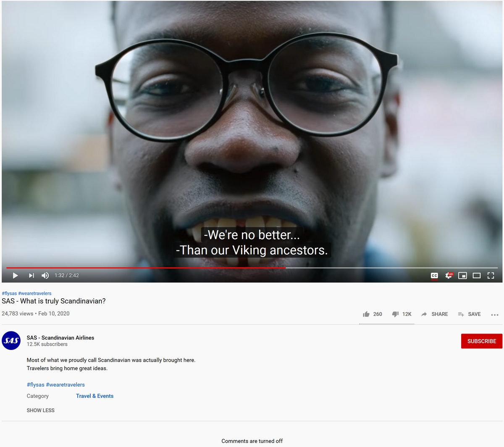Select 'Travelers bring home great ideas.' line
This screenshot has width=504, height=447.
(x=67, y=368)
